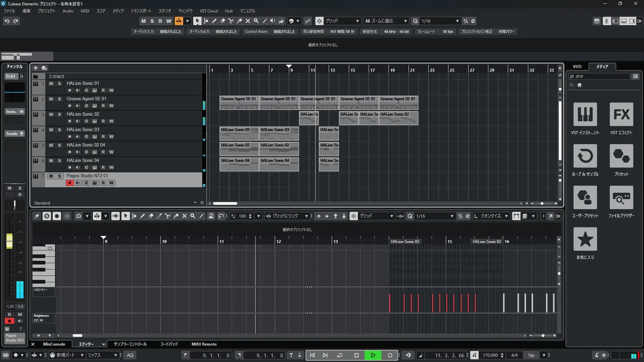Select the Mute tool in editor toolbar

point(184,216)
